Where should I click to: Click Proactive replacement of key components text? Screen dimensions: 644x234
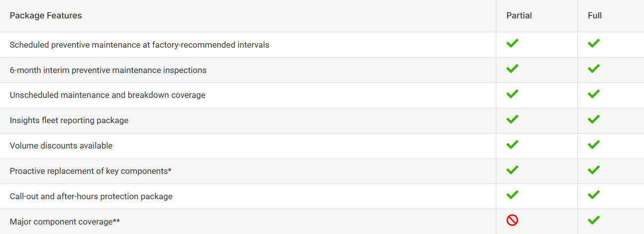click(x=91, y=171)
